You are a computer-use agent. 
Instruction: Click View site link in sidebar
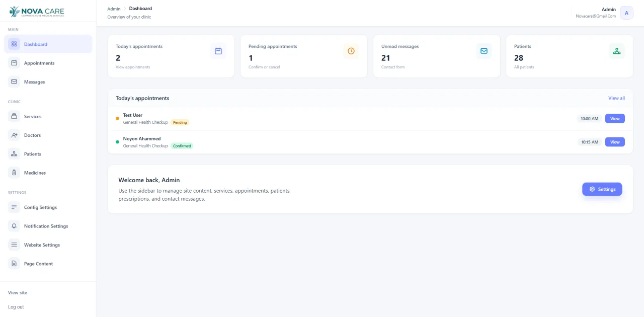click(x=18, y=292)
